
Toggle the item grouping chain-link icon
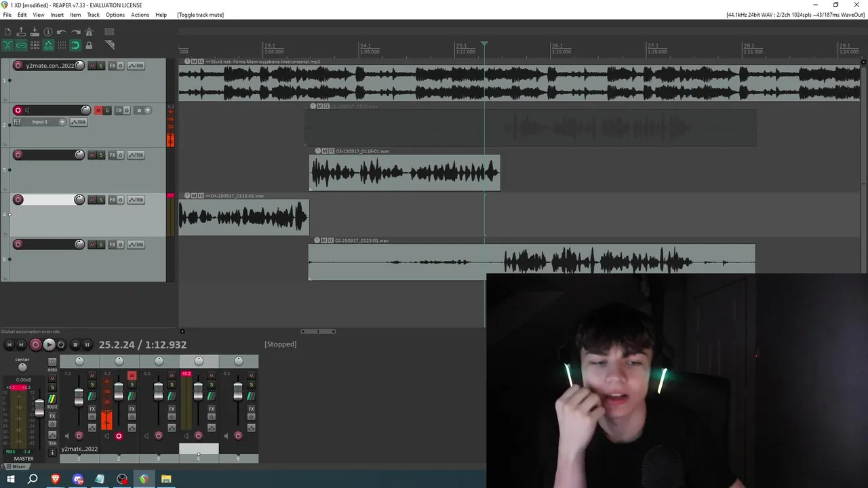pos(21,45)
